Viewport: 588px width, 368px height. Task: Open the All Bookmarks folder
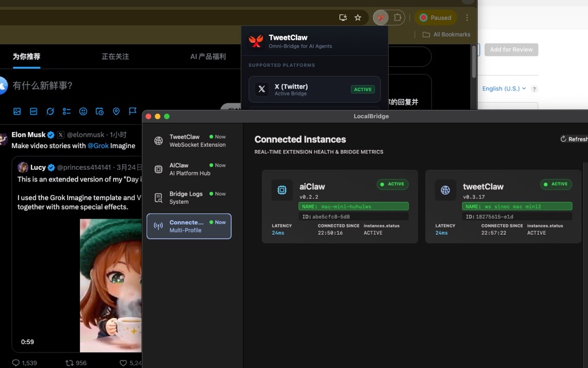[446, 35]
